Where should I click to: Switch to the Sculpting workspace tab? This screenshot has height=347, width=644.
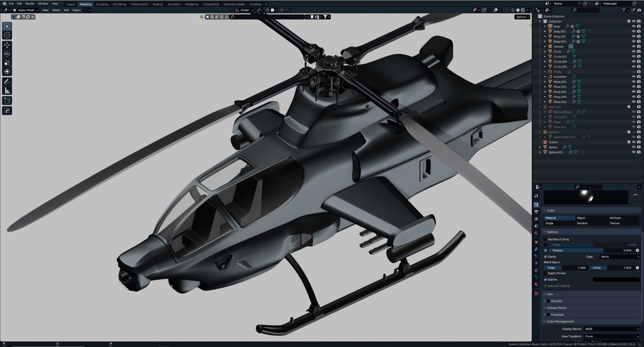point(102,4)
